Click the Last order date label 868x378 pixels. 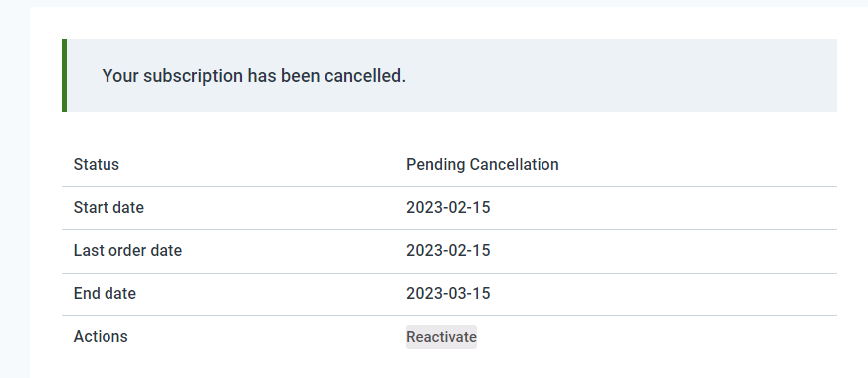click(x=127, y=250)
